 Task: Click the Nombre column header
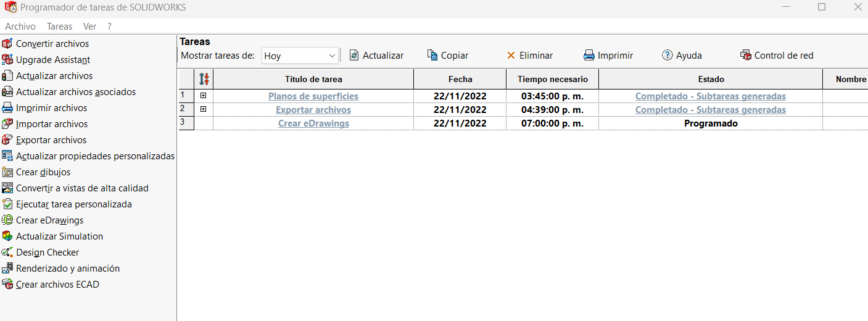click(846, 79)
